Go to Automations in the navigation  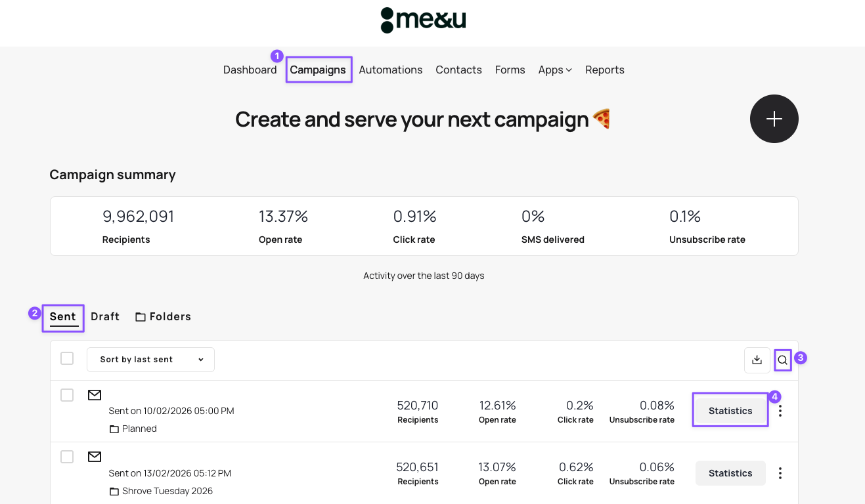[390, 70]
